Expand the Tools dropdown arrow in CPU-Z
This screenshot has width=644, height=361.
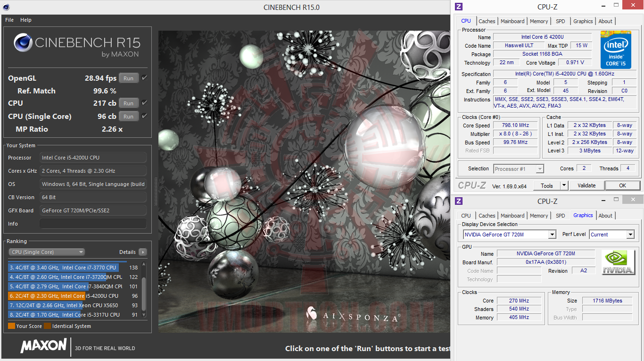(x=563, y=185)
